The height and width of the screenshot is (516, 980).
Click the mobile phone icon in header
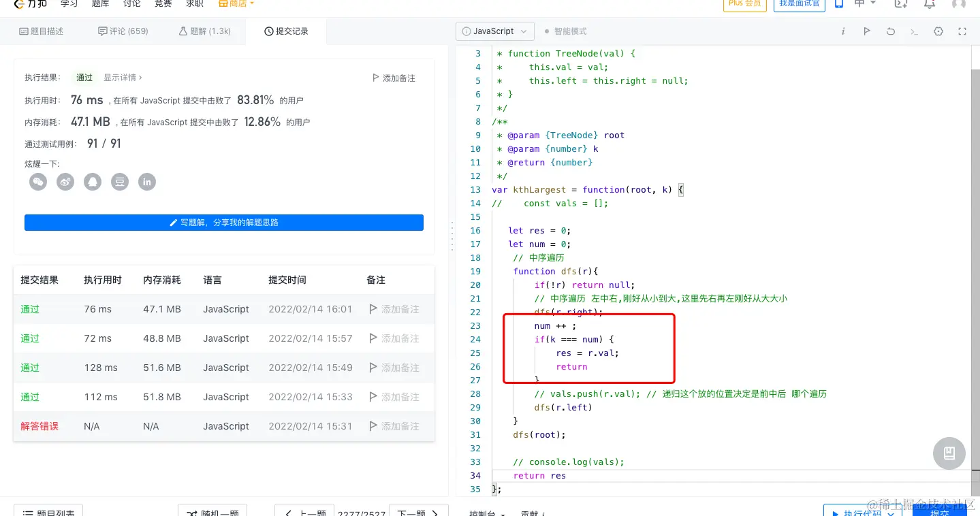pos(839,4)
